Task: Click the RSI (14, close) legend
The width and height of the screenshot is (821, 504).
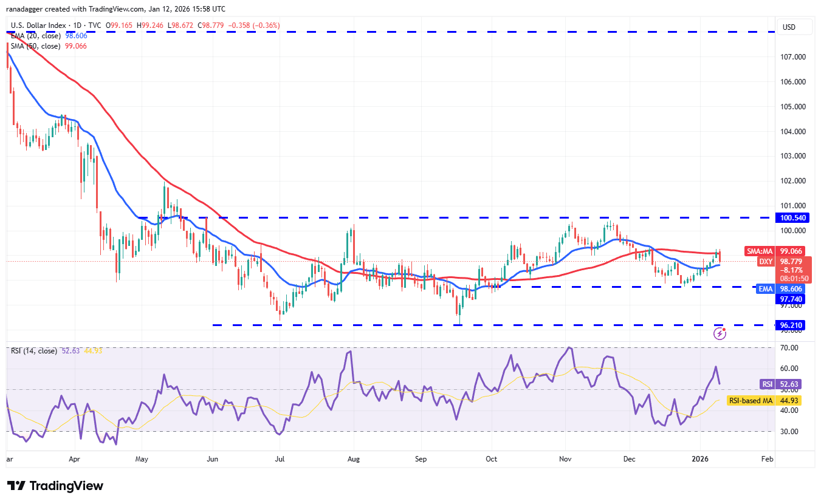Action: click(x=34, y=351)
